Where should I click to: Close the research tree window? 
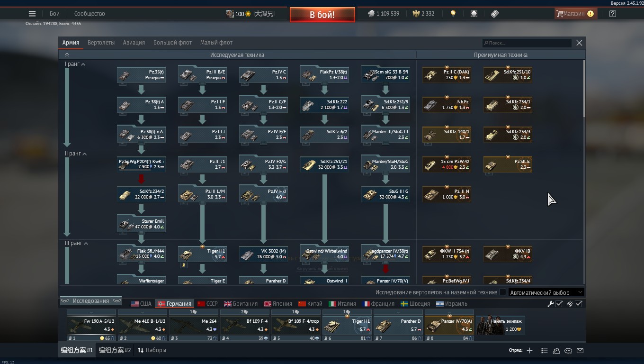579,43
